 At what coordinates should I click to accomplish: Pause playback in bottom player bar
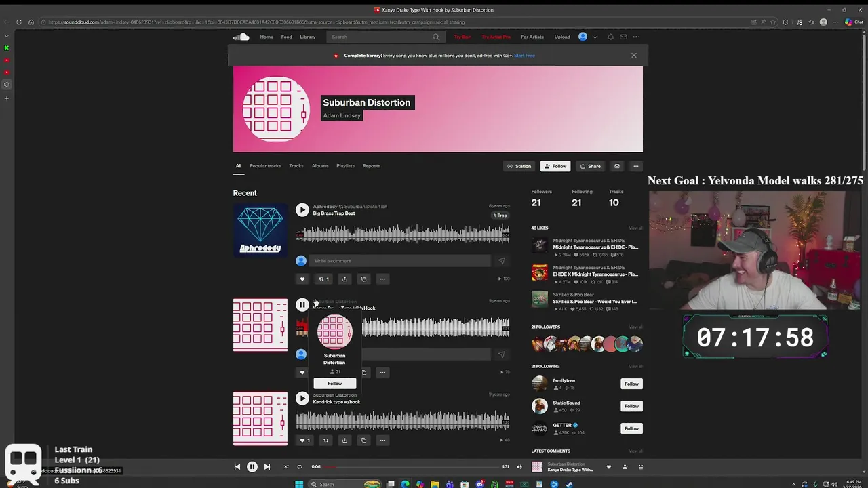click(x=252, y=467)
